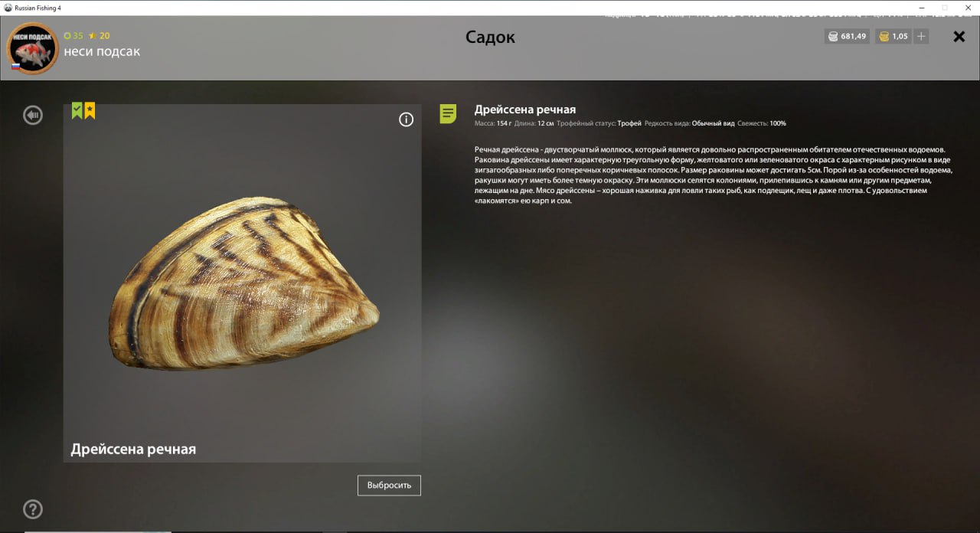Click the silver coins balance 681,49

pos(847,36)
